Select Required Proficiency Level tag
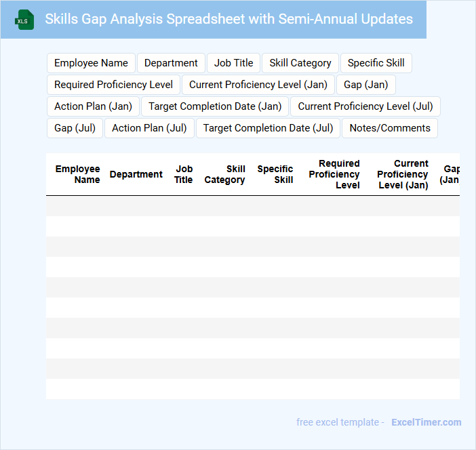Viewport: 476px width, 450px height. point(113,85)
